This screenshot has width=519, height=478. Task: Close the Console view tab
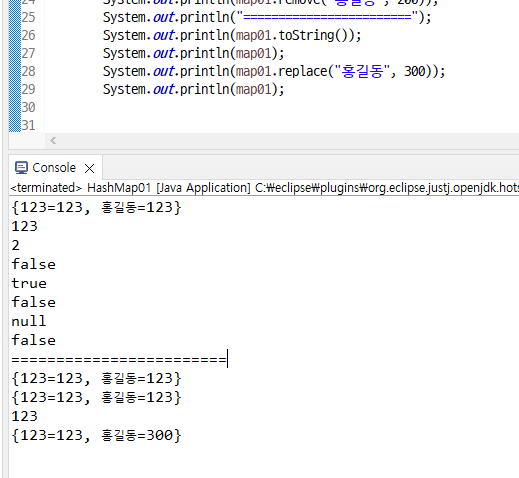(x=89, y=168)
